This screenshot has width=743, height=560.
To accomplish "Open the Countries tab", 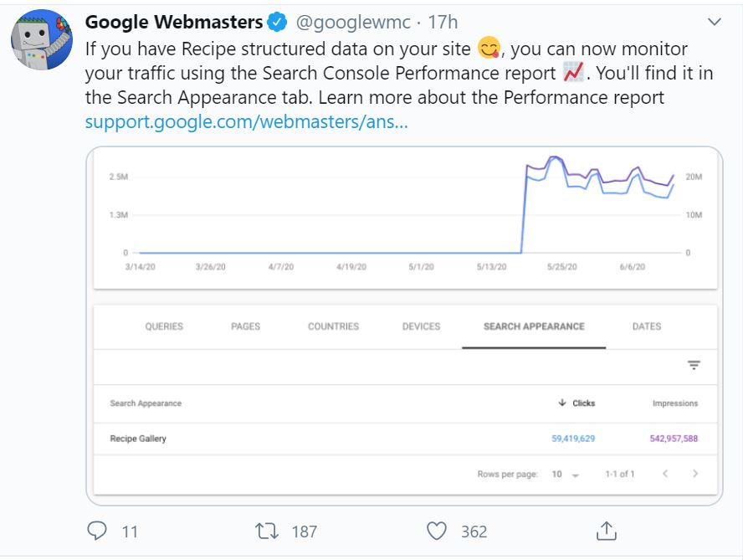I will tap(333, 326).
